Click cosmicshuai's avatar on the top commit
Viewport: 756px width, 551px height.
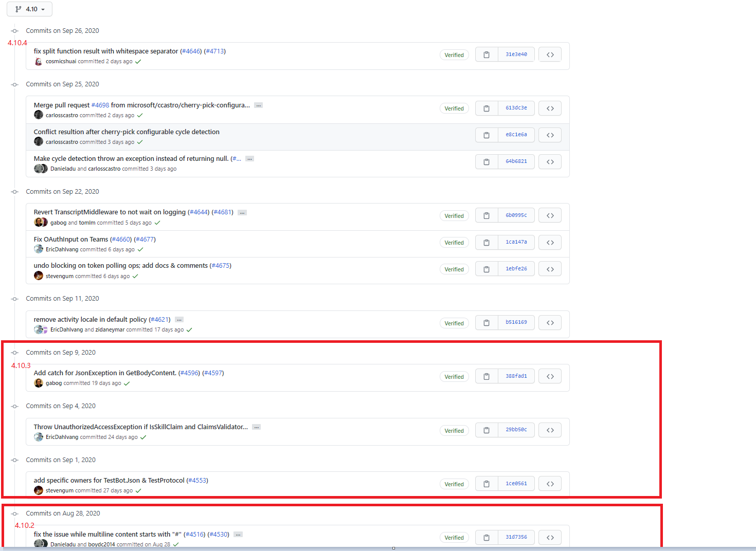pyautogui.click(x=38, y=61)
